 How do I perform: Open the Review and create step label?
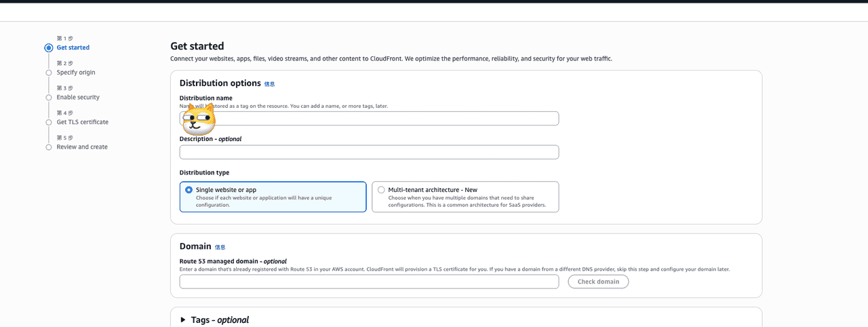[82, 147]
